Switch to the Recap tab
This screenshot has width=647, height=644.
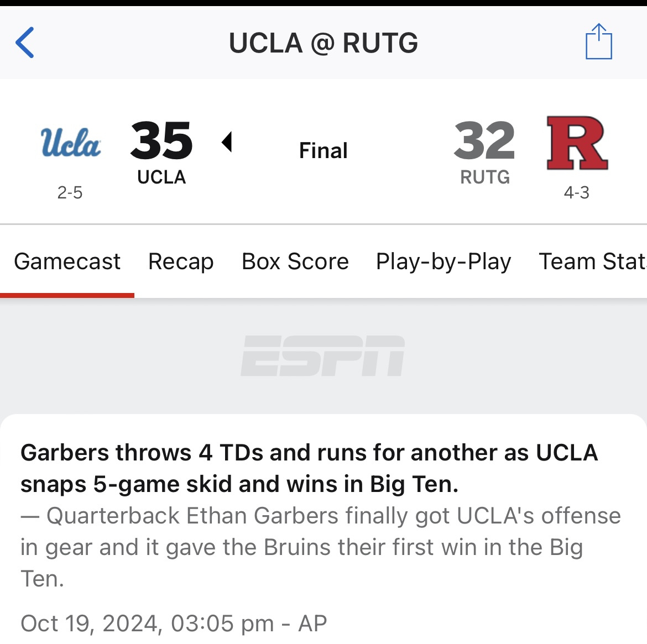point(181,261)
